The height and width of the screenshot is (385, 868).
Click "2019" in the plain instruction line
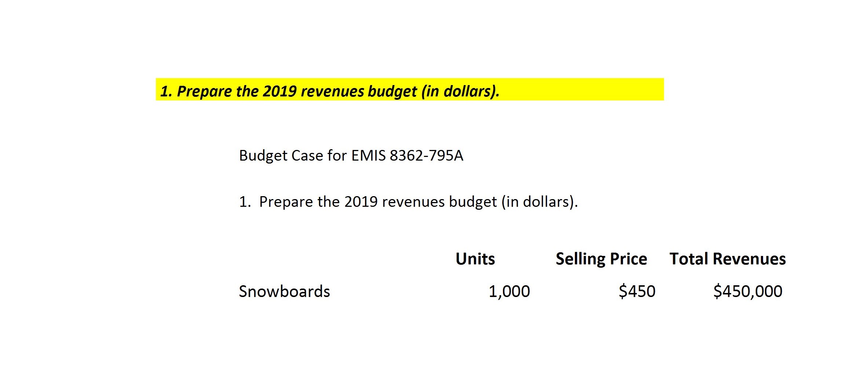point(361,202)
